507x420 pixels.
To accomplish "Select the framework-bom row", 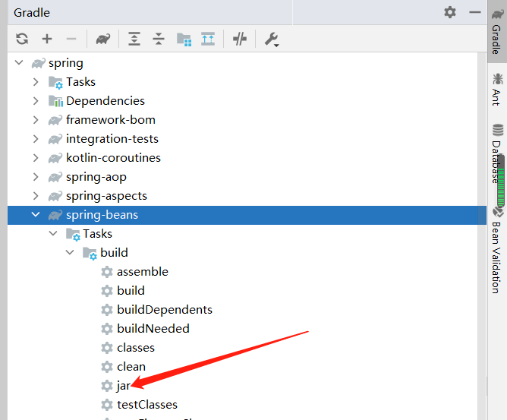I will 247,120.
